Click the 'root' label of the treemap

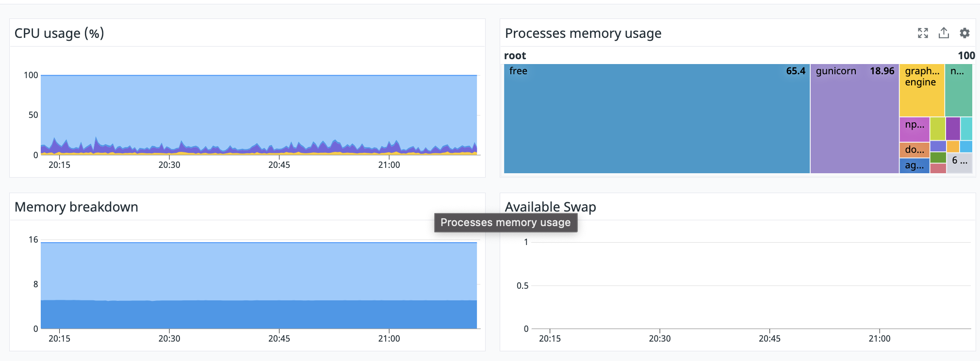tap(515, 56)
